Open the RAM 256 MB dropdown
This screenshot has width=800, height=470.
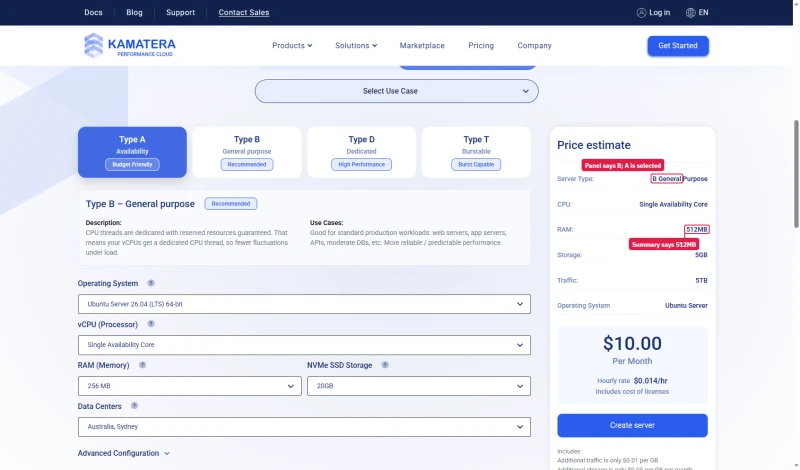click(190, 386)
